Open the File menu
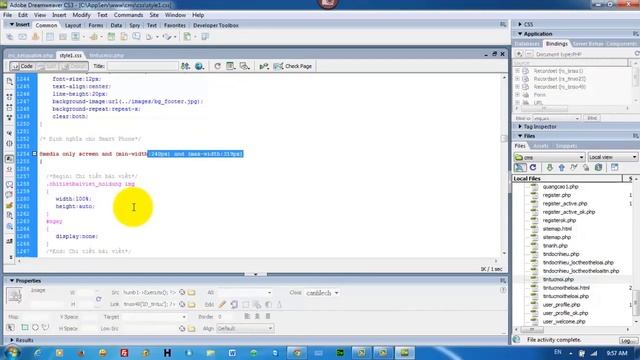 [7, 15]
